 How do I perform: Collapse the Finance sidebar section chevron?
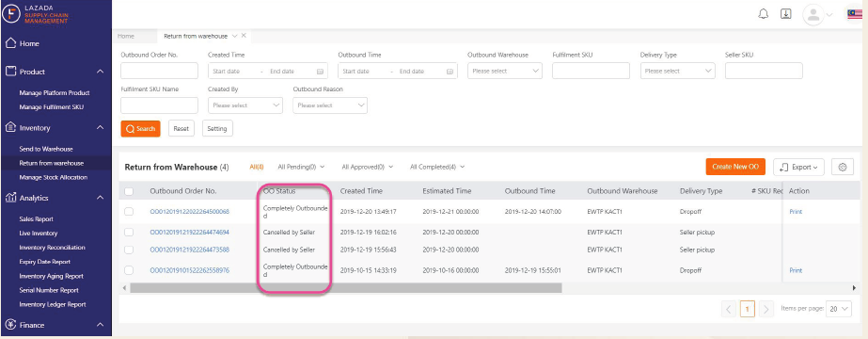(101, 325)
